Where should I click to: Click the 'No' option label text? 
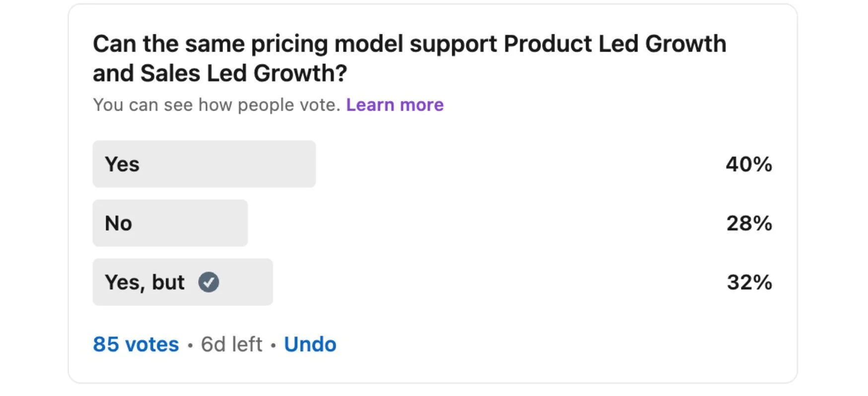(x=118, y=223)
